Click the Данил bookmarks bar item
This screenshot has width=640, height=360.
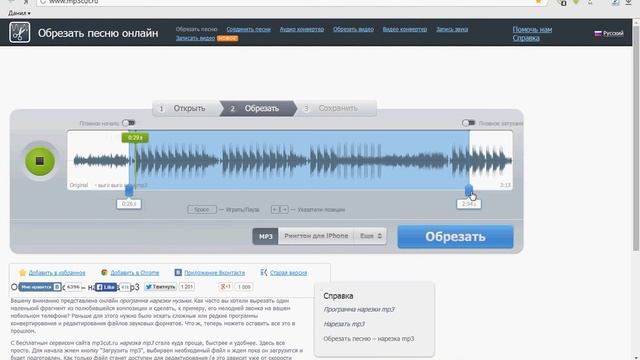19,13
